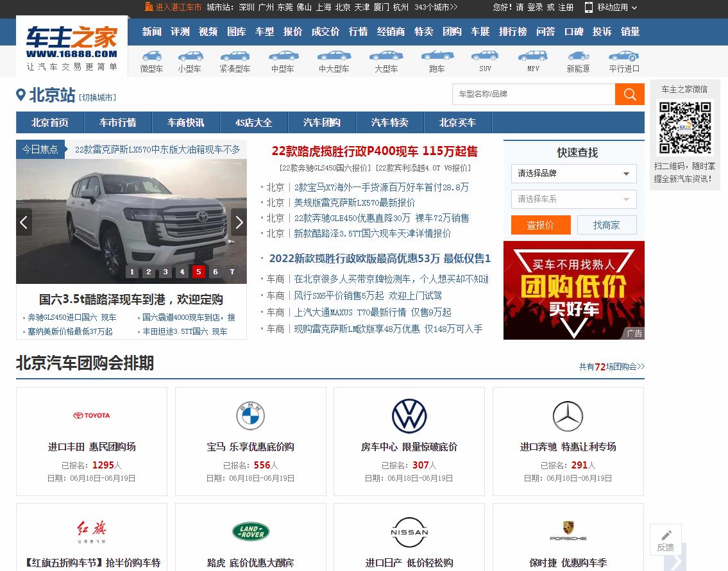This screenshot has width=728, height=571.
Task: Click 切换城市 to switch city
Action: tap(97, 97)
